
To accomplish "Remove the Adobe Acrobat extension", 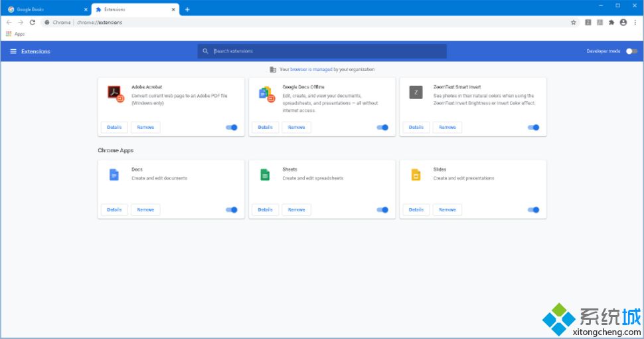I will tap(145, 128).
